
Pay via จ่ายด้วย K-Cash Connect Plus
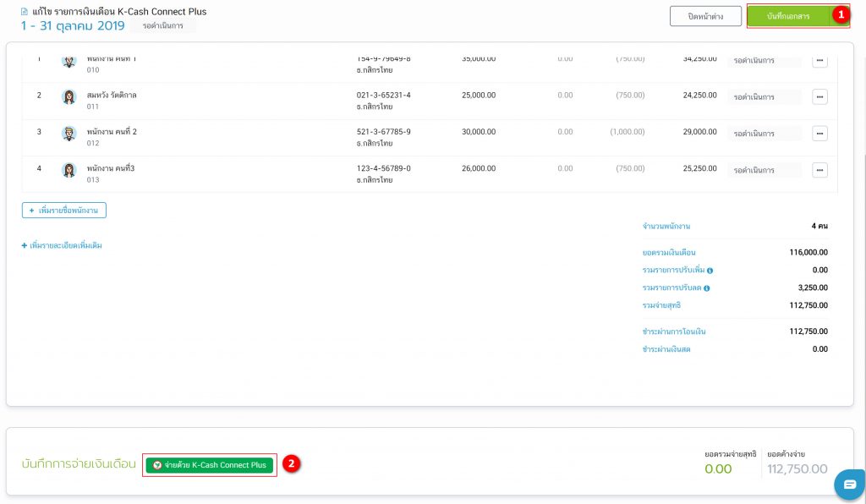coord(208,464)
